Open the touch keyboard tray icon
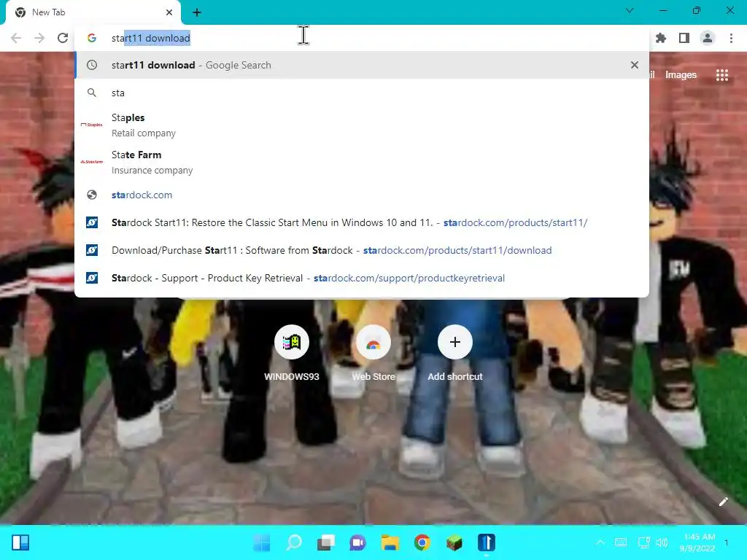The image size is (747, 560). click(x=621, y=542)
